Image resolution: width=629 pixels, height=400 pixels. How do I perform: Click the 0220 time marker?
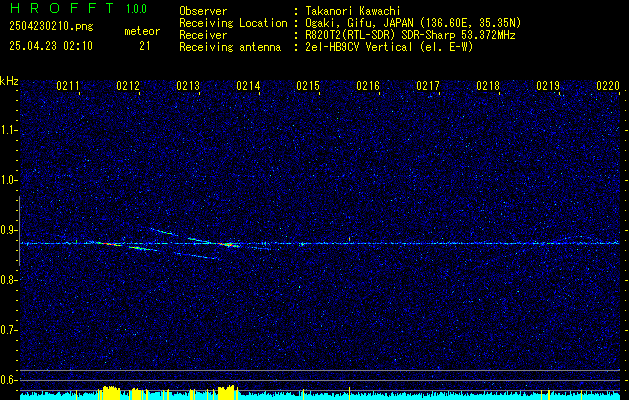click(608, 86)
